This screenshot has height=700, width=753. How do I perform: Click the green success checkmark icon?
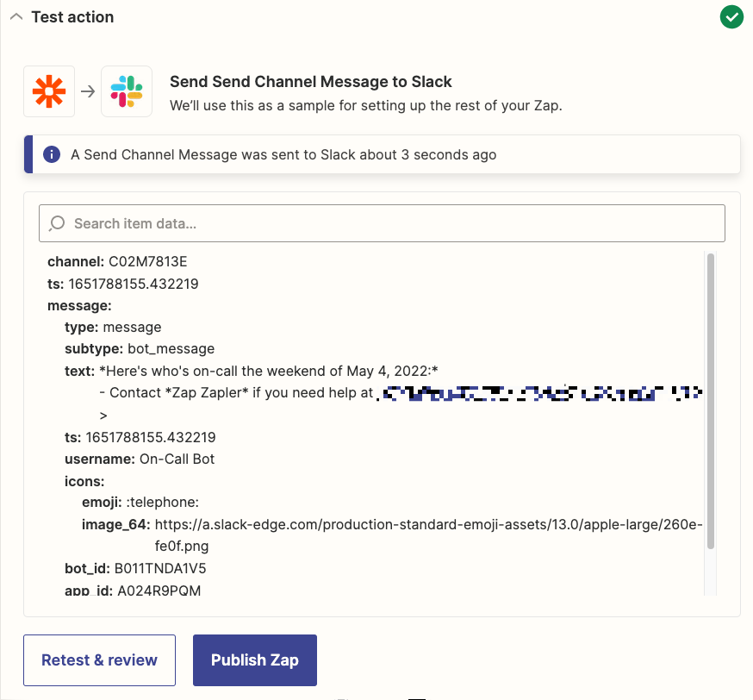click(731, 17)
